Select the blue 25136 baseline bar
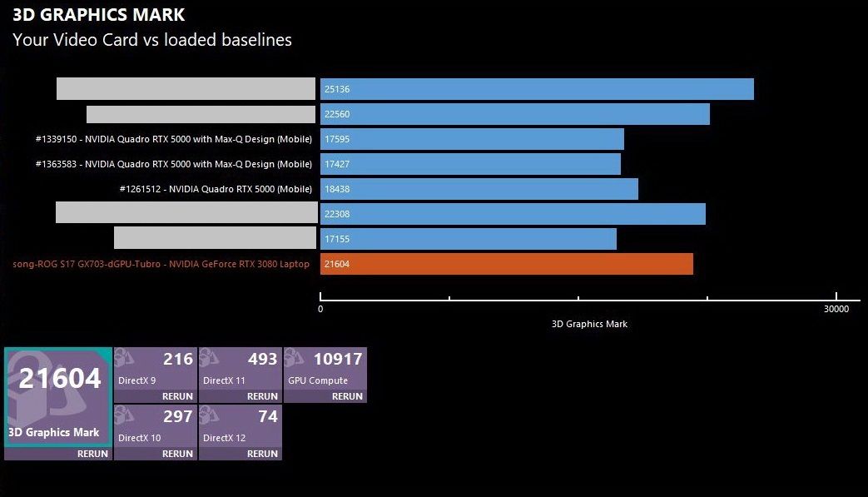 (x=537, y=89)
